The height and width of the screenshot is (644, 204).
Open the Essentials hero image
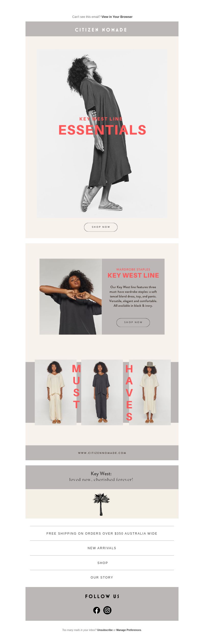click(102, 133)
